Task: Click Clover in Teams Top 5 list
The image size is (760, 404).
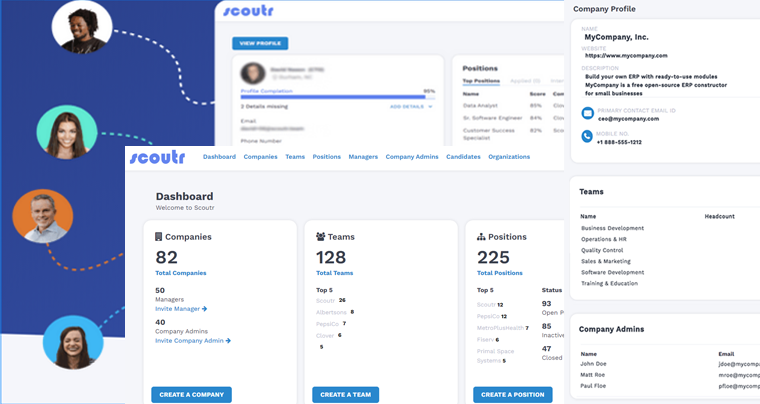Action: click(x=325, y=336)
